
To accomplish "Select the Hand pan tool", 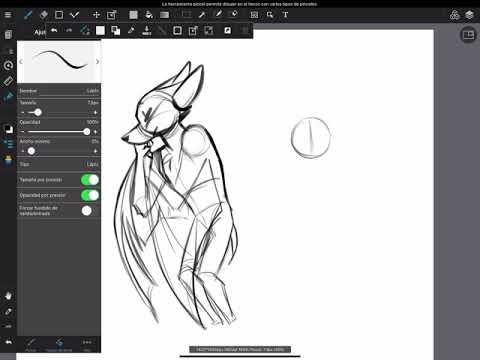I will tap(8, 295).
